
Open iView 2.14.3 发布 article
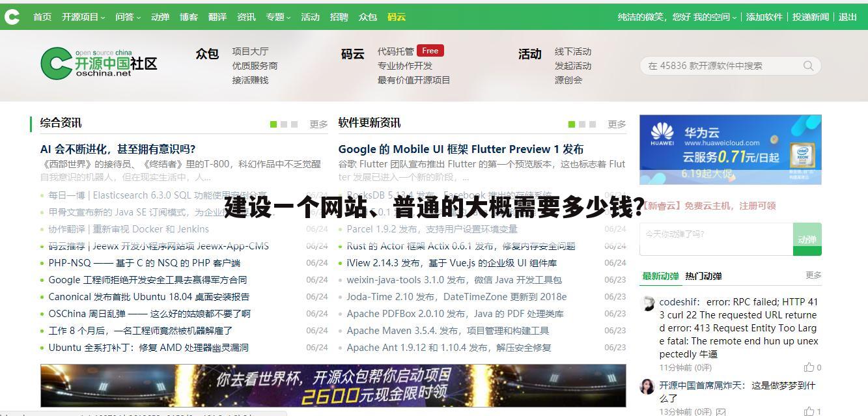(452, 263)
